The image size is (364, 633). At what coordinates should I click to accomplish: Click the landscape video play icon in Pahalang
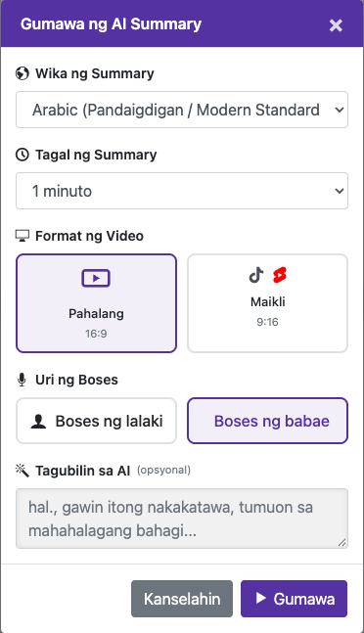click(x=96, y=278)
